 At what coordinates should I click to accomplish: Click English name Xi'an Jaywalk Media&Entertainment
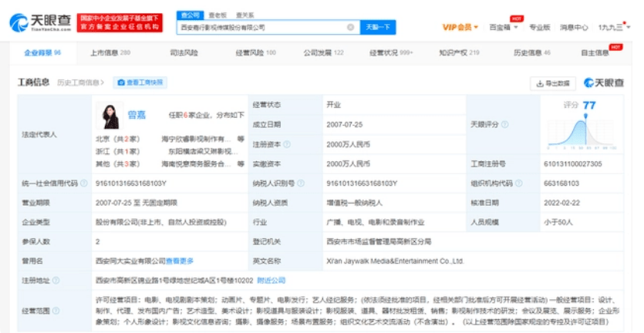395,261
